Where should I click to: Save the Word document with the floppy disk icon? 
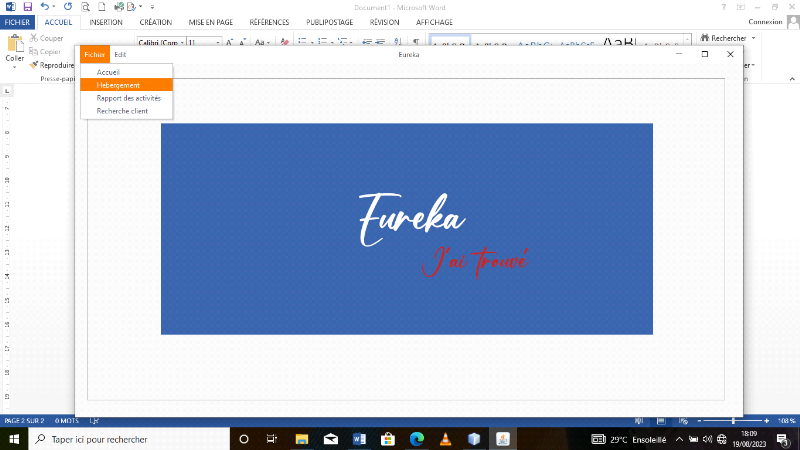coord(28,7)
